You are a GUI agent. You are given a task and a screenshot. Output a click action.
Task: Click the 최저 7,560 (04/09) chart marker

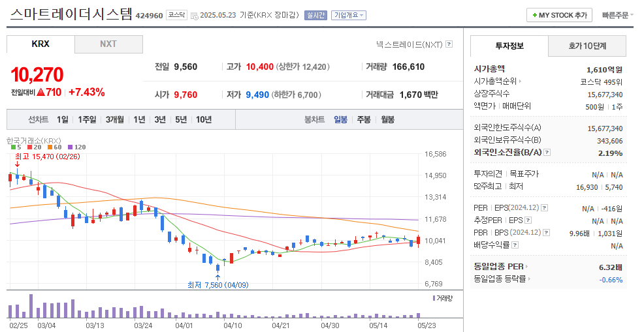coord(217,285)
